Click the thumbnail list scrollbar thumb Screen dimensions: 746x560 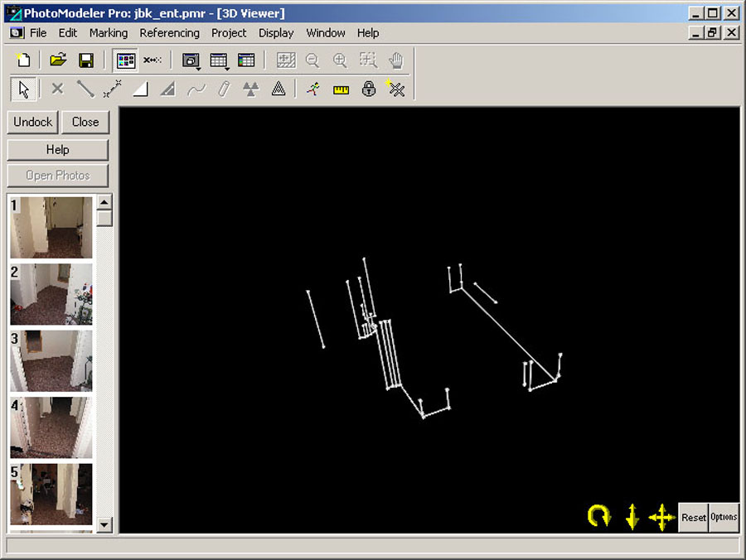[x=104, y=218]
